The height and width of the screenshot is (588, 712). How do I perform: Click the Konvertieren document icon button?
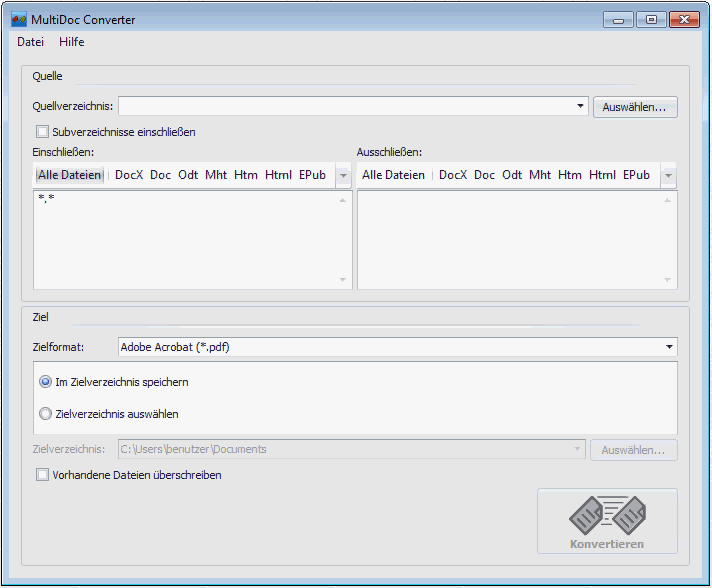[x=607, y=521]
